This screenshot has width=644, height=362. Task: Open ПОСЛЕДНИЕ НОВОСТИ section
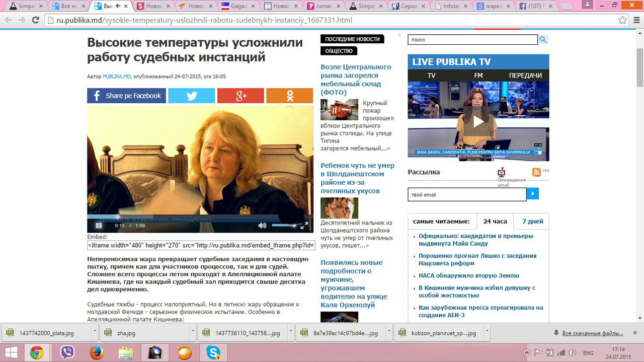[x=352, y=39]
